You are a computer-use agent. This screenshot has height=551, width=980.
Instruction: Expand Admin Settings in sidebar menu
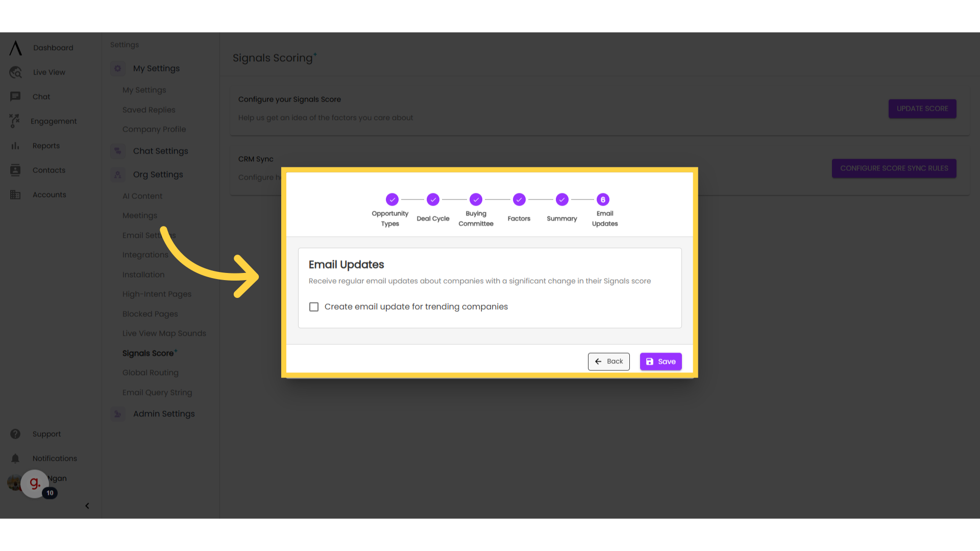pos(163,413)
